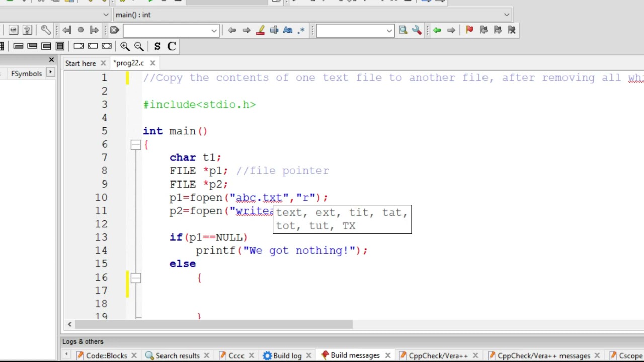644x362 pixels.
Task: Close the Start here tab
Action: point(103,63)
